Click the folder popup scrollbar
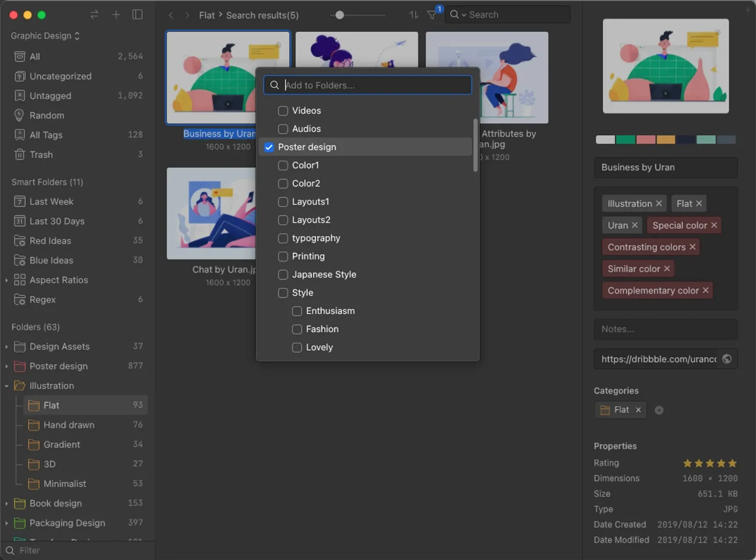 click(476, 146)
